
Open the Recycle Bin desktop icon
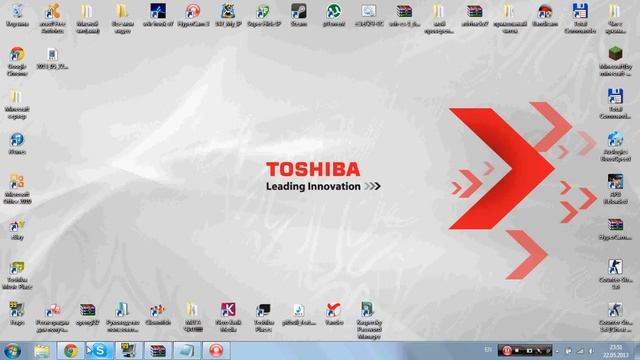[x=17, y=15]
